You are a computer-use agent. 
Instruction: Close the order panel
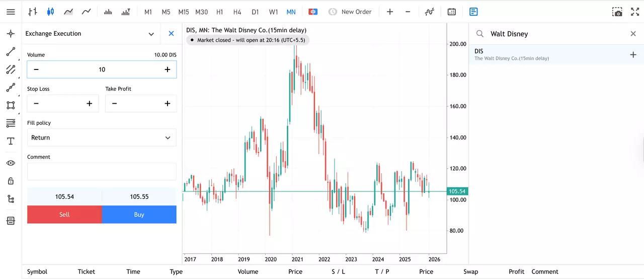pos(171,34)
